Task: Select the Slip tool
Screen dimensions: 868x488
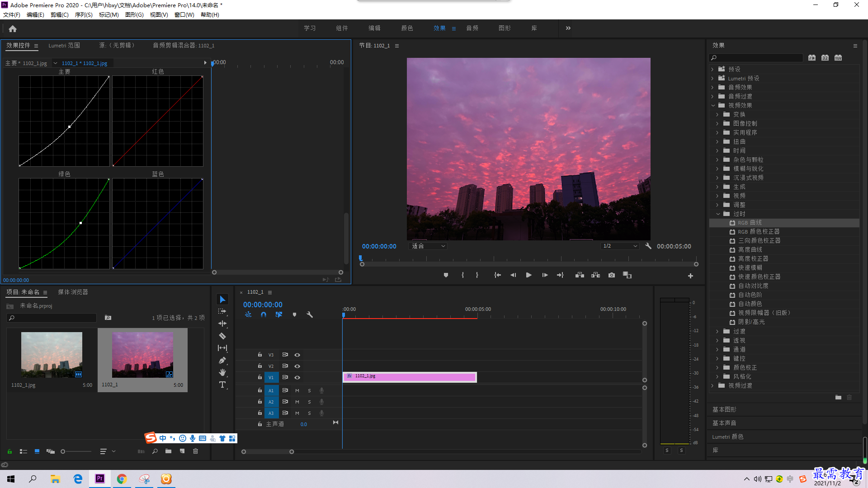Action: point(222,348)
